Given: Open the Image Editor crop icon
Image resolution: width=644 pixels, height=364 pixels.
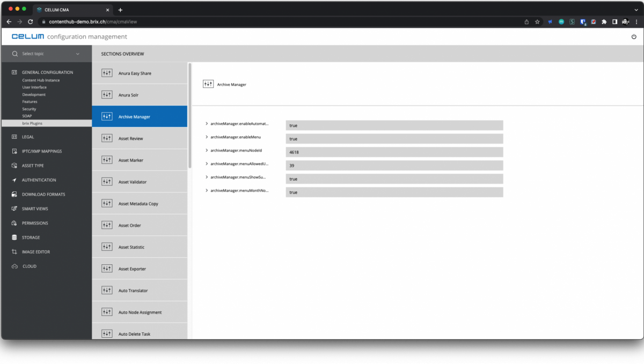Looking at the screenshot, I should (14, 252).
